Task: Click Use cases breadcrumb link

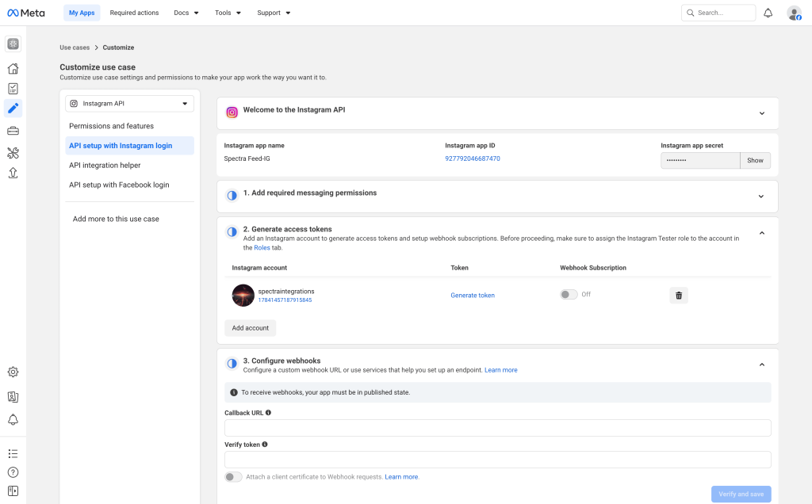Action: pyautogui.click(x=75, y=48)
